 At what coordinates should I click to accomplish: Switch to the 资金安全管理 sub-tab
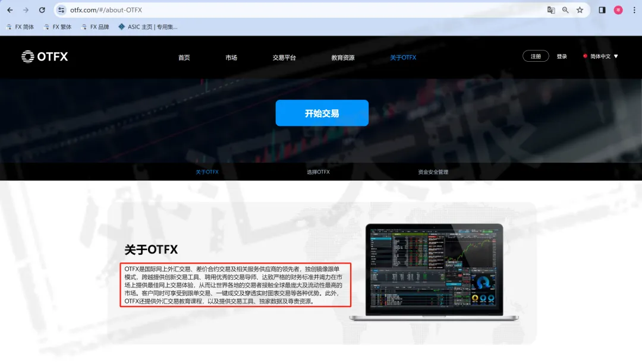click(x=433, y=172)
